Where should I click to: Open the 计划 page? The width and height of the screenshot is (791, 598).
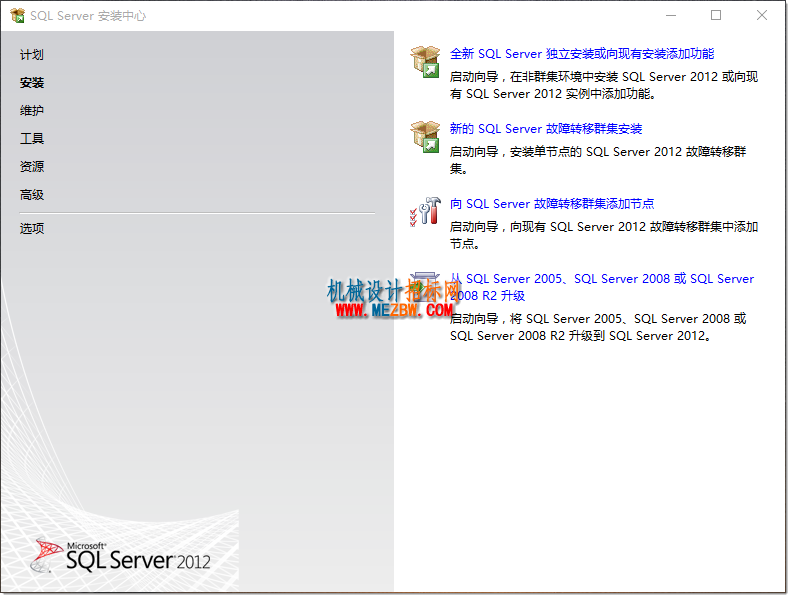32,55
